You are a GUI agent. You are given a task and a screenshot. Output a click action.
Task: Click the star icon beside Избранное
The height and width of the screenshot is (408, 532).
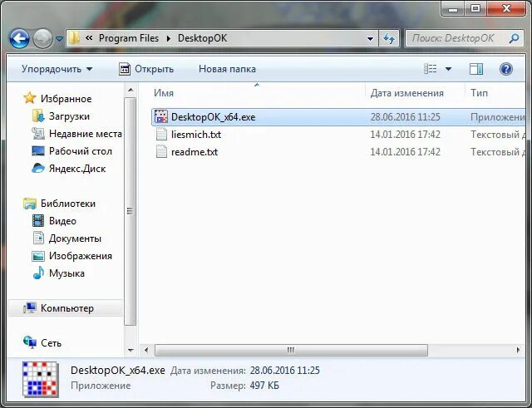point(30,98)
